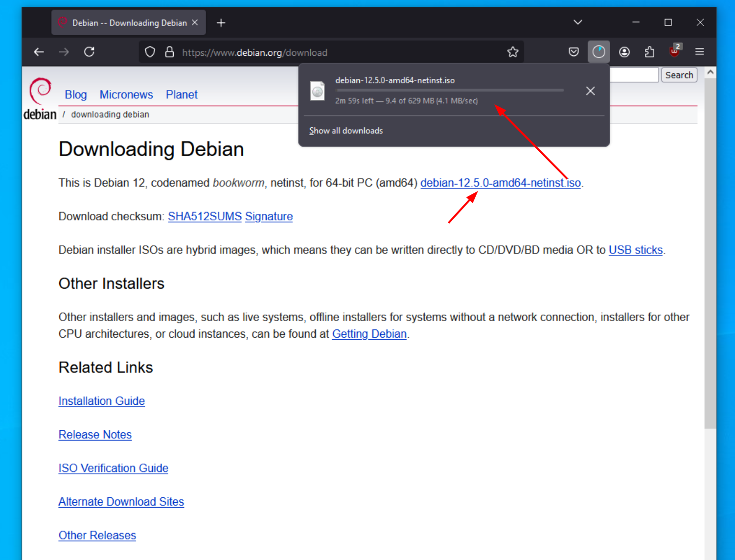This screenshot has width=735, height=560.
Task: Toggle the downloads panel toolbar button
Action: 599,52
